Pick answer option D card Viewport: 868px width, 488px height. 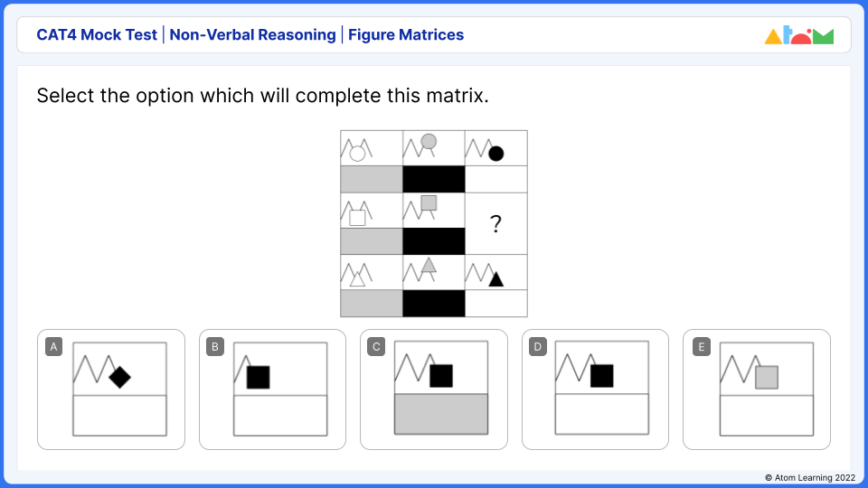pos(595,389)
